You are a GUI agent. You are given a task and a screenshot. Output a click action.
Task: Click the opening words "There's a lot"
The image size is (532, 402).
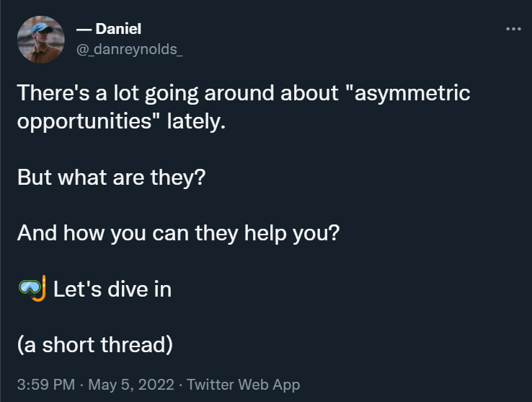pyautogui.click(x=68, y=93)
